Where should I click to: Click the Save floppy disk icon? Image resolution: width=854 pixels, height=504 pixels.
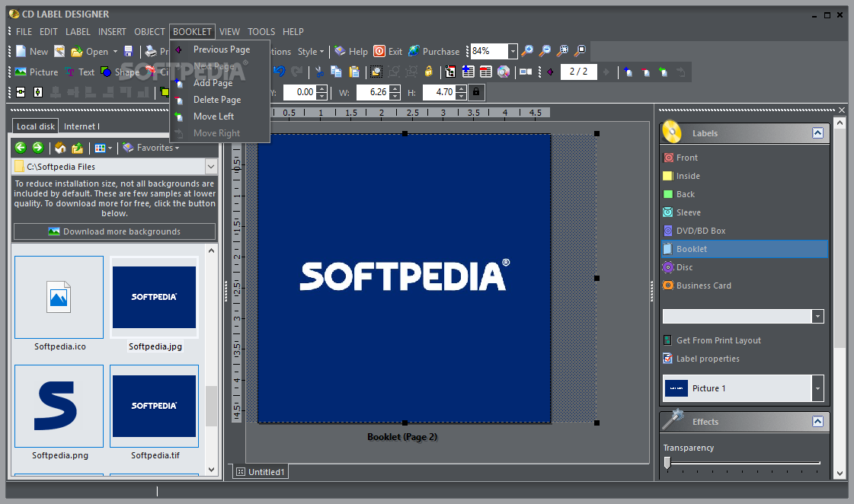tap(129, 51)
